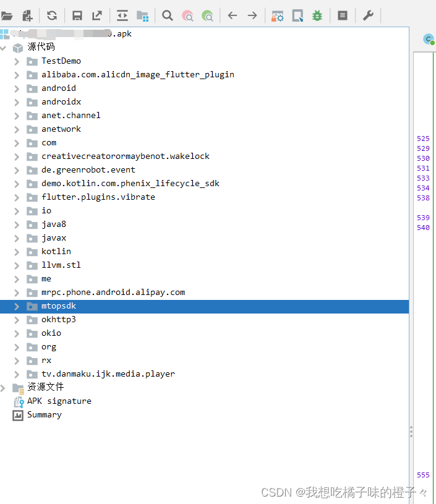Click the Add files icon

27,15
